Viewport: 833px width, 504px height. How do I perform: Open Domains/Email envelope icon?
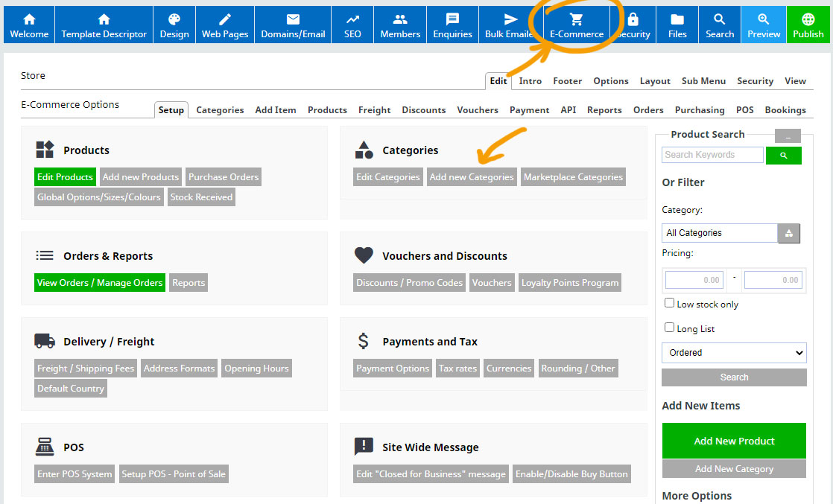click(x=293, y=20)
